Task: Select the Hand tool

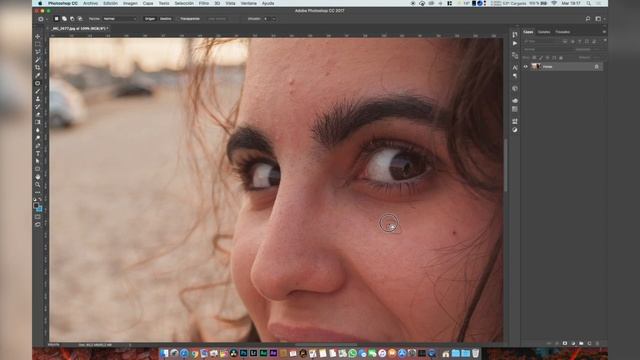Action: [x=38, y=177]
